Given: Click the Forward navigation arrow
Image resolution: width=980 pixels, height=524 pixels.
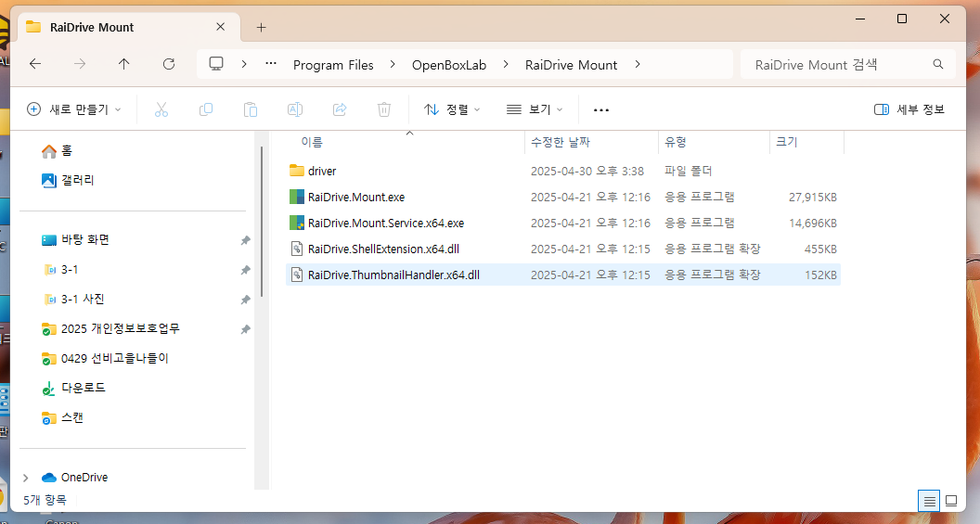Looking at the screenshot, I should point(80,64).
